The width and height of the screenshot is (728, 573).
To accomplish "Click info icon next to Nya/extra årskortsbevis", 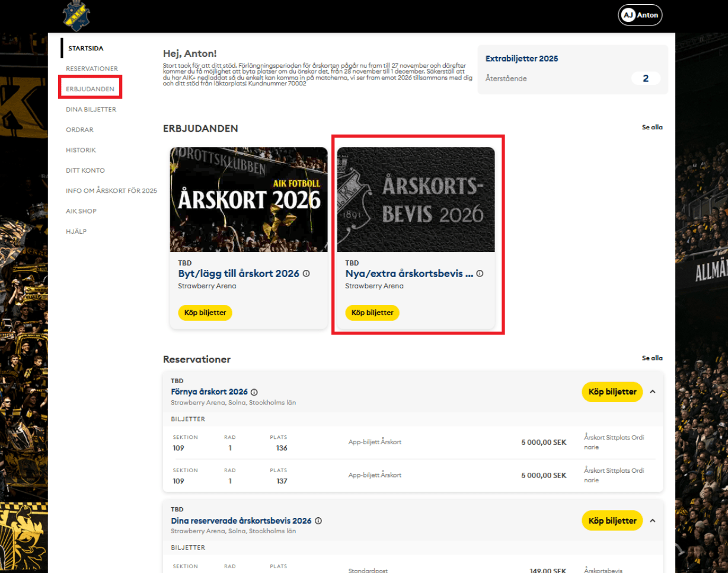I will coord(480,274).
